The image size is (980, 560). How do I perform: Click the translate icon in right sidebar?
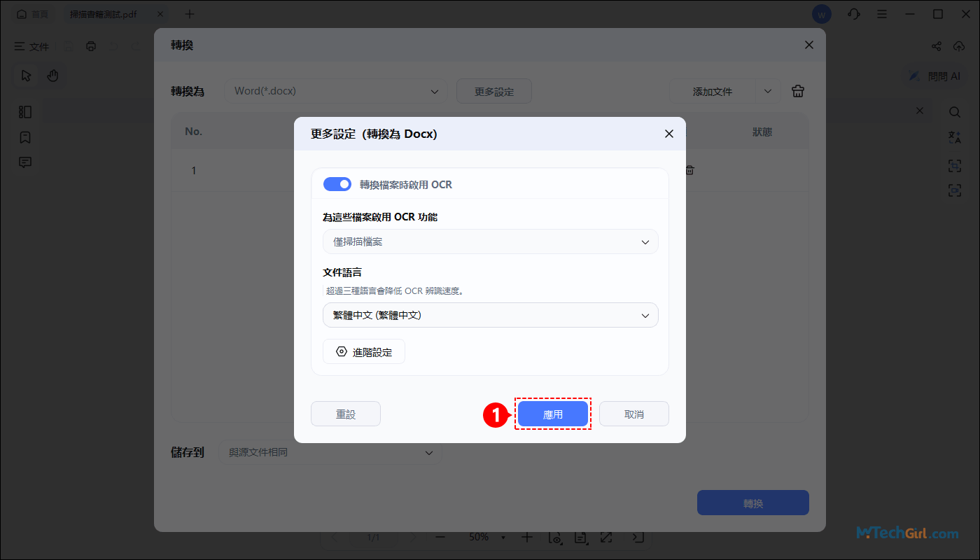[955, 137]
